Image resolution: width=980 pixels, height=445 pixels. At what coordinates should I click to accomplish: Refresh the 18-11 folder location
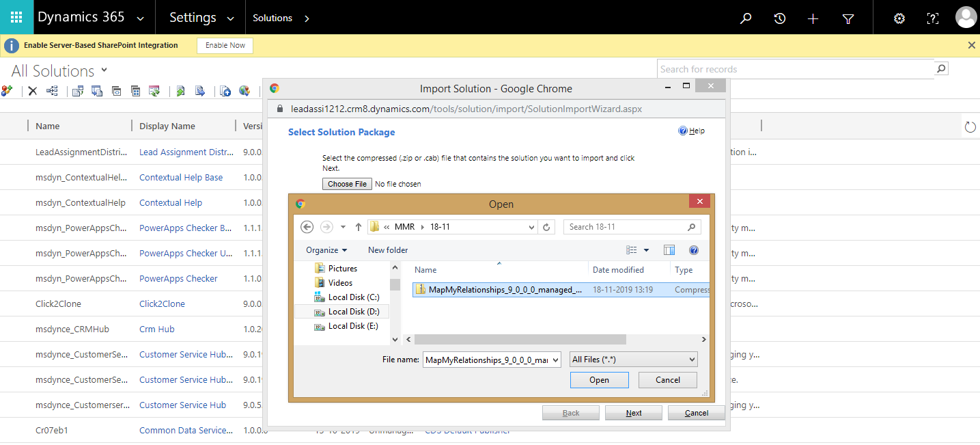546,227
